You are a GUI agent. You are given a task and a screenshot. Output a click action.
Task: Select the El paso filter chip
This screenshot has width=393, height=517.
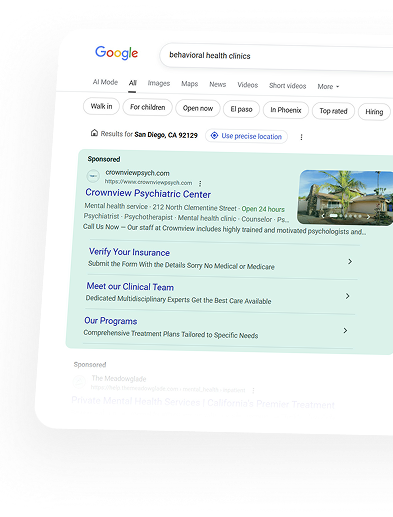(241, 109)
